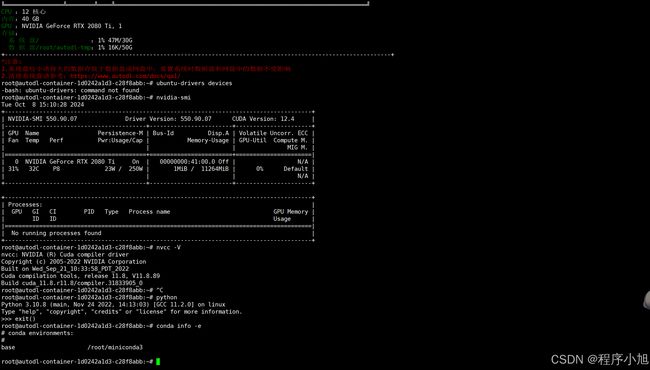Click the "Processes:" section label
This screenshot has width=650, height=370.
pos(25,204)
